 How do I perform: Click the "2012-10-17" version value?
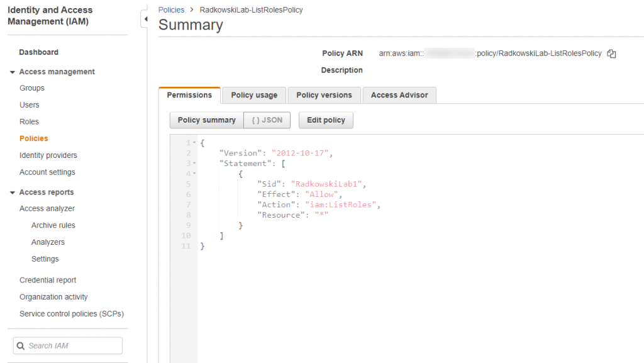tap(300, 153)
